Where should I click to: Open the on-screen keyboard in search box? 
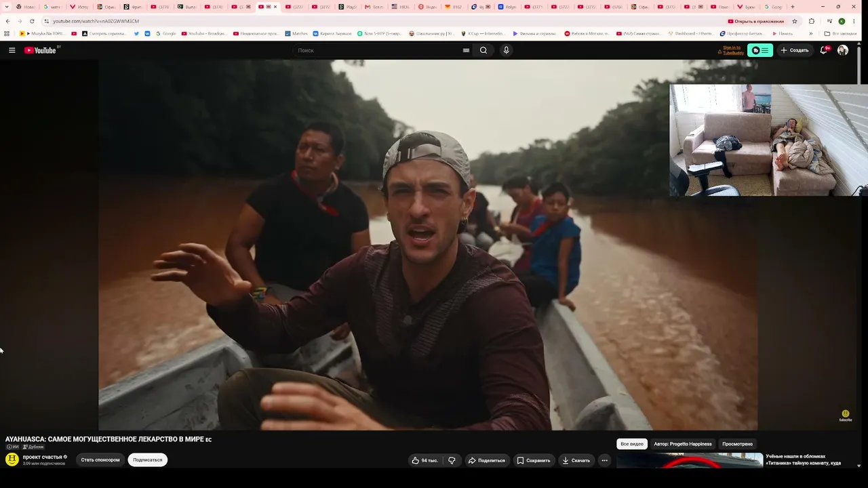466,50
